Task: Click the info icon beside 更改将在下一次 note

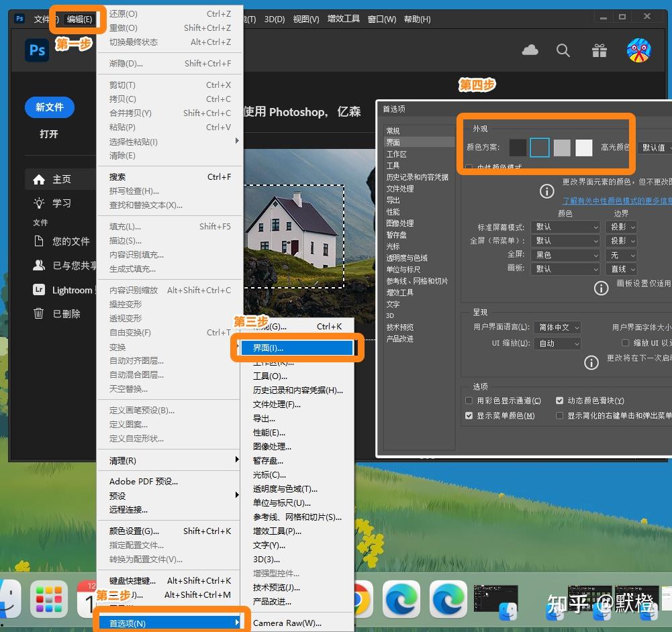Action: pyautogui.click(x=591, y=363)
